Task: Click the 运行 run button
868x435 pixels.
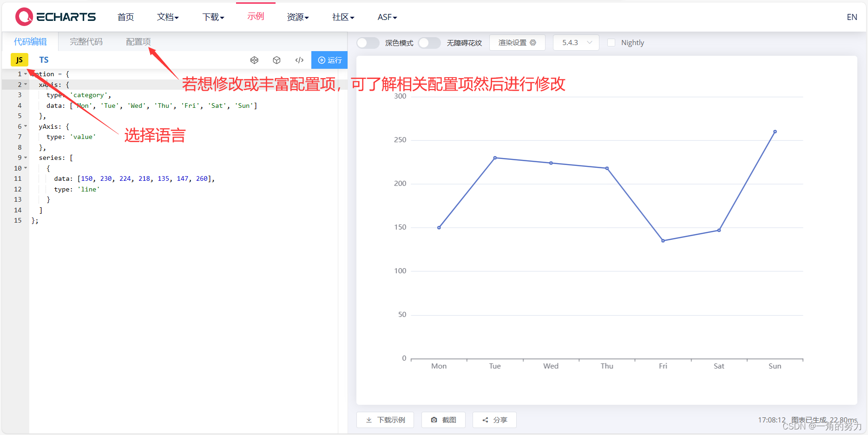Action: [x=329, y=60]
